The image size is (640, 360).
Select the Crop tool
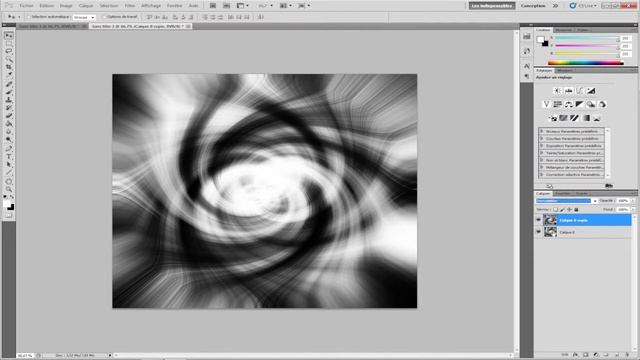(x=9, y=67)
